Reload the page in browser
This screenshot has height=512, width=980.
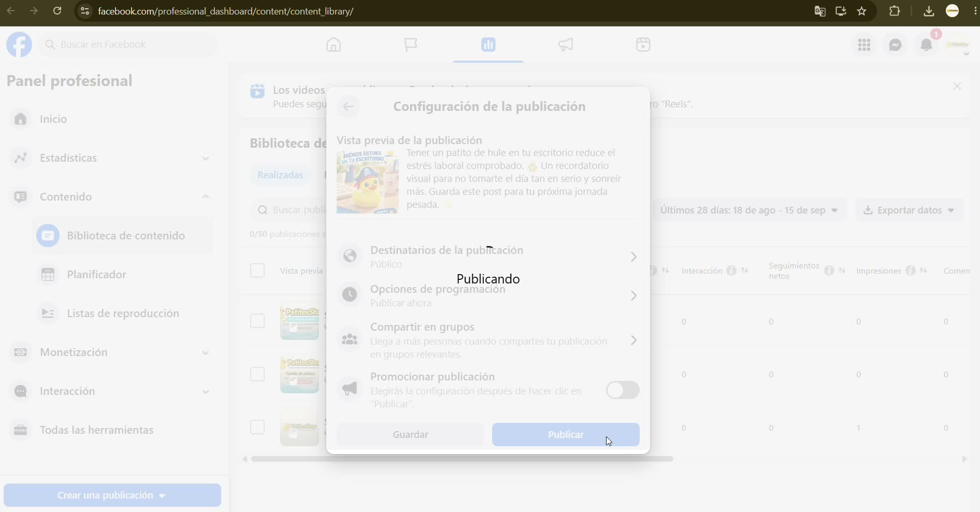57,11
